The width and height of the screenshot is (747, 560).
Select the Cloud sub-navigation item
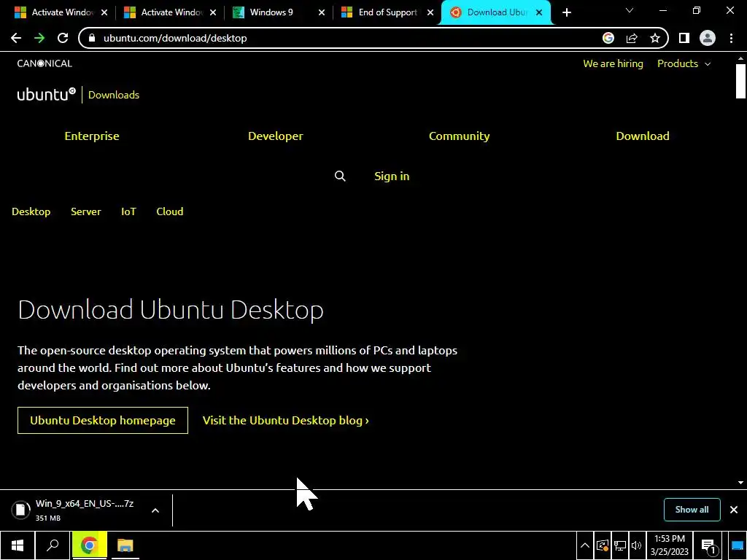pyautogui.click(x=169, y=211)
